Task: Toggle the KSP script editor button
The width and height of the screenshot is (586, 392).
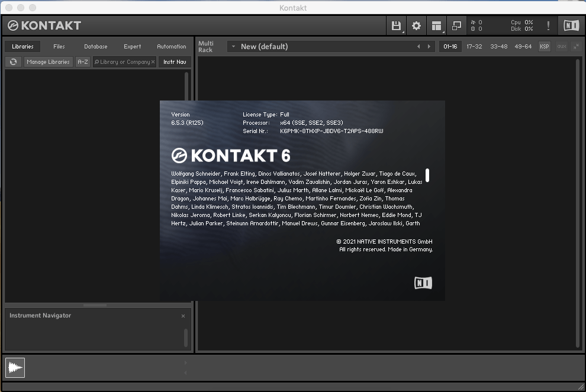Action: (545, 47)
